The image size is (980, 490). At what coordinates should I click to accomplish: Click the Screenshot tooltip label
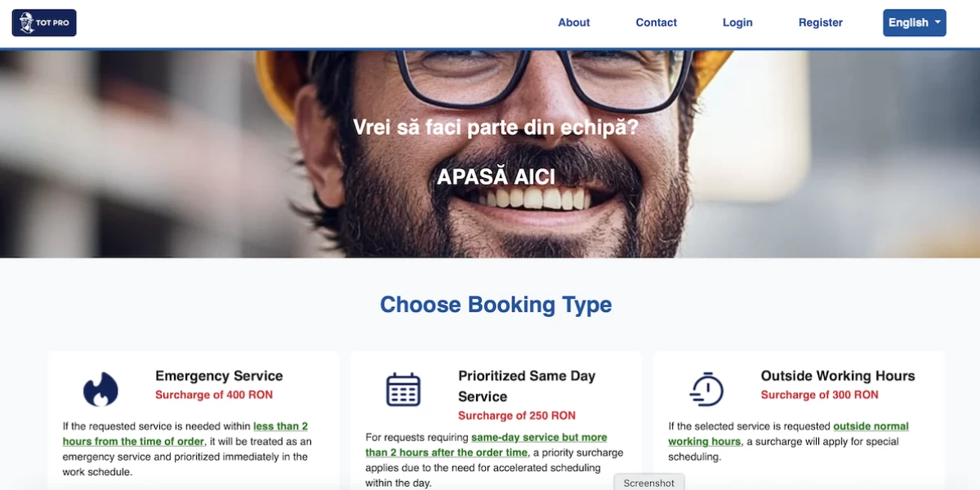(649, 483)
